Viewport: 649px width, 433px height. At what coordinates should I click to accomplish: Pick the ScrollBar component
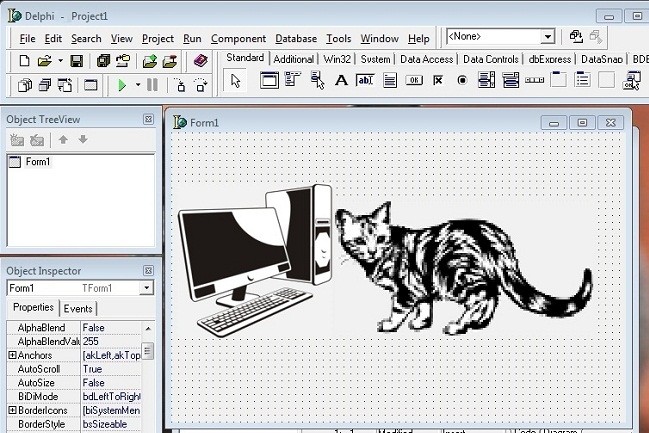point(534,80)
